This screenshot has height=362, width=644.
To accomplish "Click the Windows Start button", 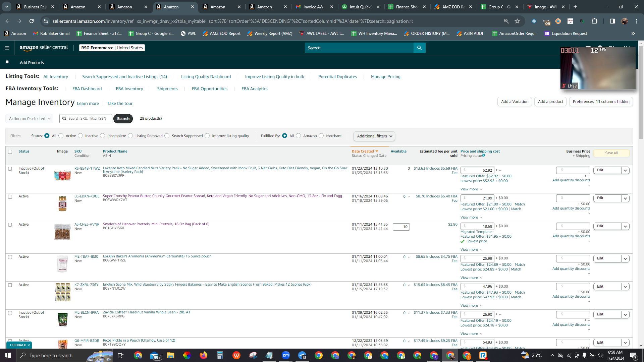I will click(8, 355).
